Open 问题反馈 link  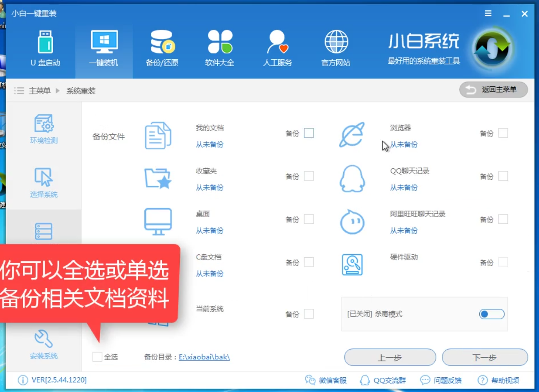point(441,380)
